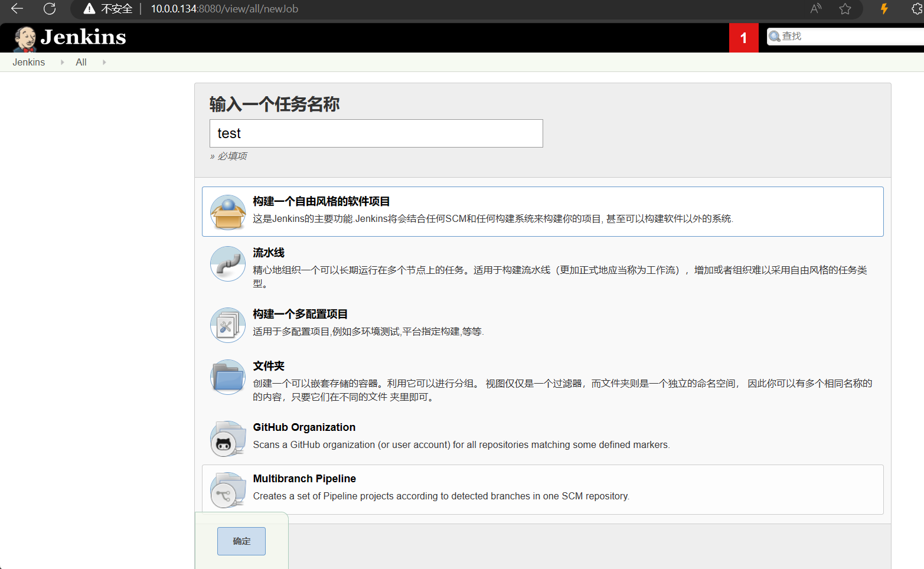Select the Freestyle project box icon

pyautogui.click(x=228, y=212)
